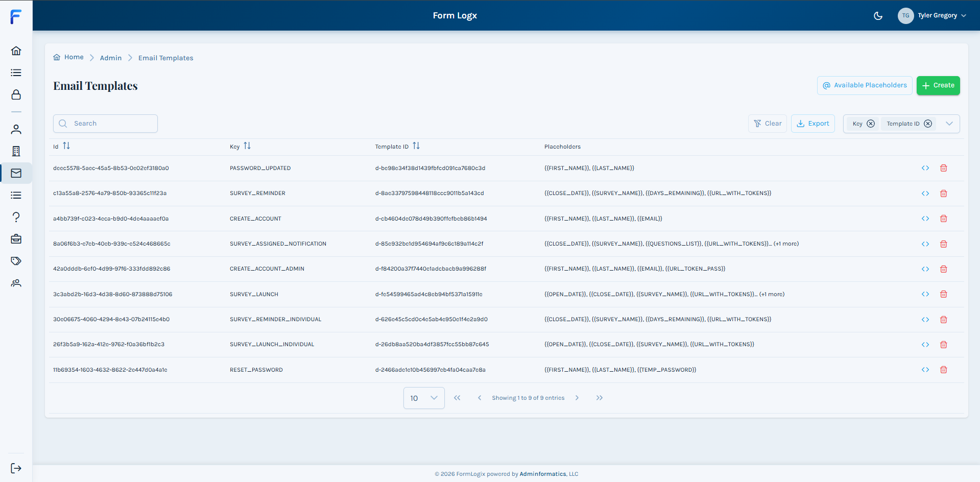
Task: Click the FormLogx logo
Action: pos(16,16)
